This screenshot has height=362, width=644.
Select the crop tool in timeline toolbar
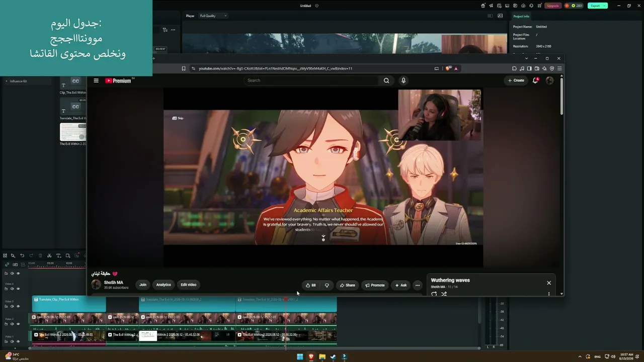[68, 255]
